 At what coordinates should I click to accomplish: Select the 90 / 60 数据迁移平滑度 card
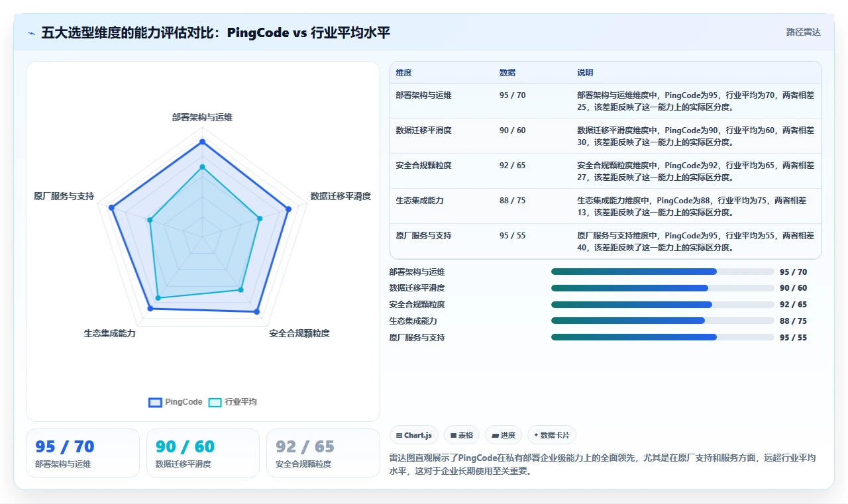click(203, 453)
